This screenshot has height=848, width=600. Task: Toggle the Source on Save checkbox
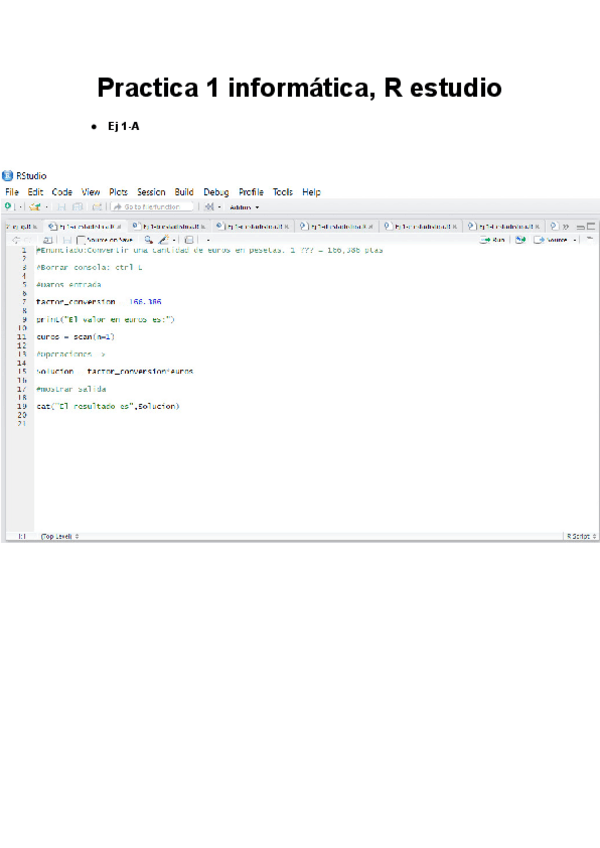(x=82, y=240)
